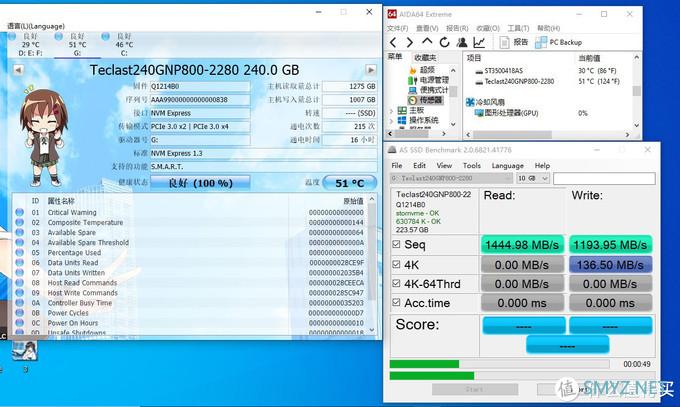Open the G: Teclast drive selection dropdown
Viewport: 680px width, 407px height.
point(451,178)
